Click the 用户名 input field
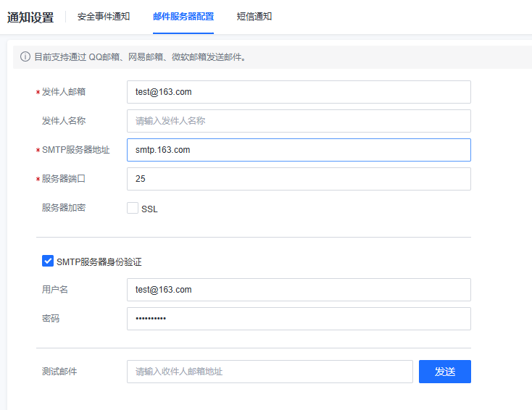 click(298, 290)
